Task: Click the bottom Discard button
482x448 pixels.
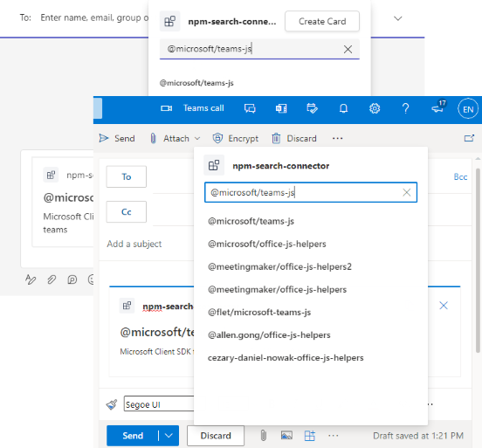Action: (x=216, y=436)
